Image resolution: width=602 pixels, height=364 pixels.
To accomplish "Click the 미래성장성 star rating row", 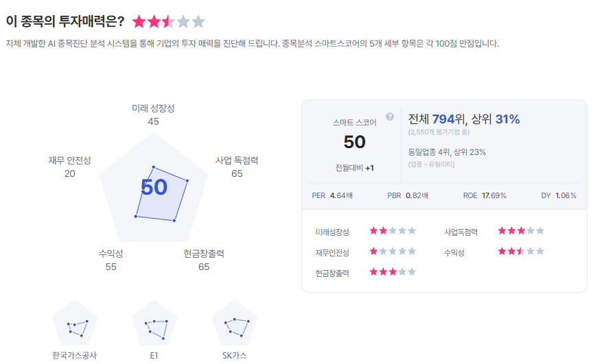I will click(393, 231).
